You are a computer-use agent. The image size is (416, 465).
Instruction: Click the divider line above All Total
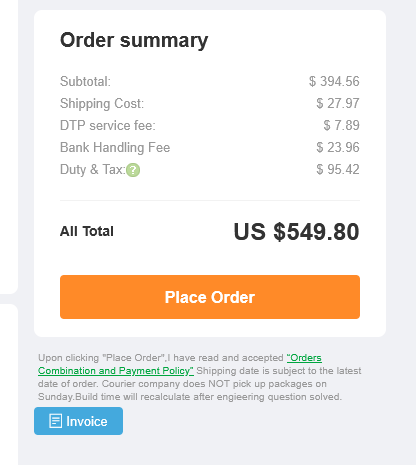[210, 200]
